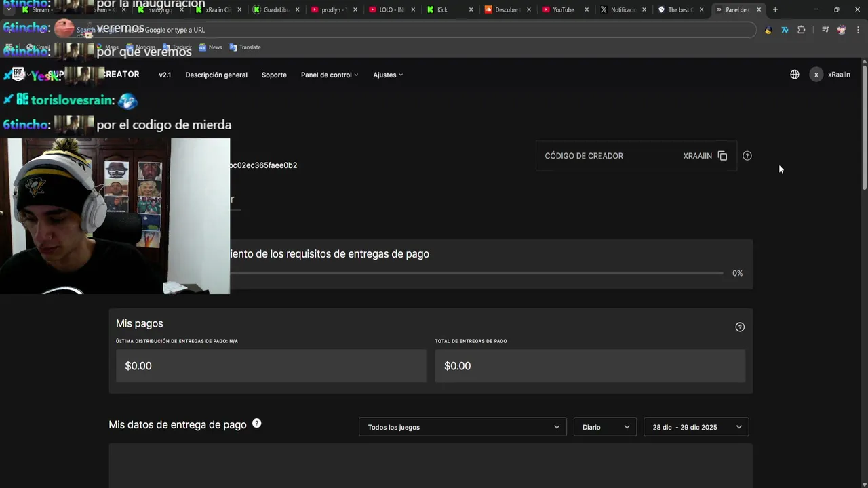The image size is (868, 488).
Task: Copy the XRAAIIN creator code
Action: click(722, 156)
